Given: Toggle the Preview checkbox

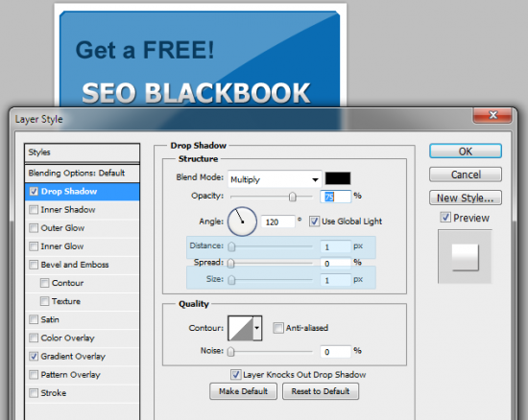Looking at the screenshot, I should (x=445, y=218).
